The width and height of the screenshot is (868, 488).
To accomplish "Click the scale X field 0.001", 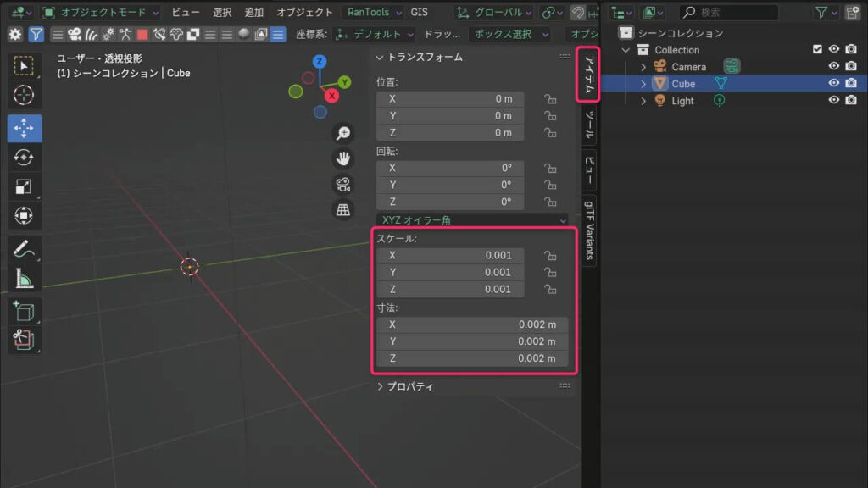I will [x=450, y=256].
